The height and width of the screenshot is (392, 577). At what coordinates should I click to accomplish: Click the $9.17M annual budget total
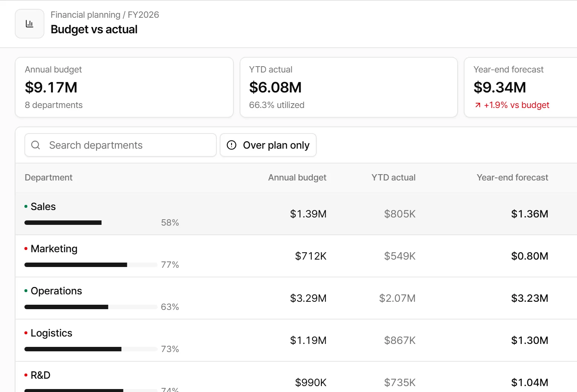pyautogui.click(x=51, y=87)
